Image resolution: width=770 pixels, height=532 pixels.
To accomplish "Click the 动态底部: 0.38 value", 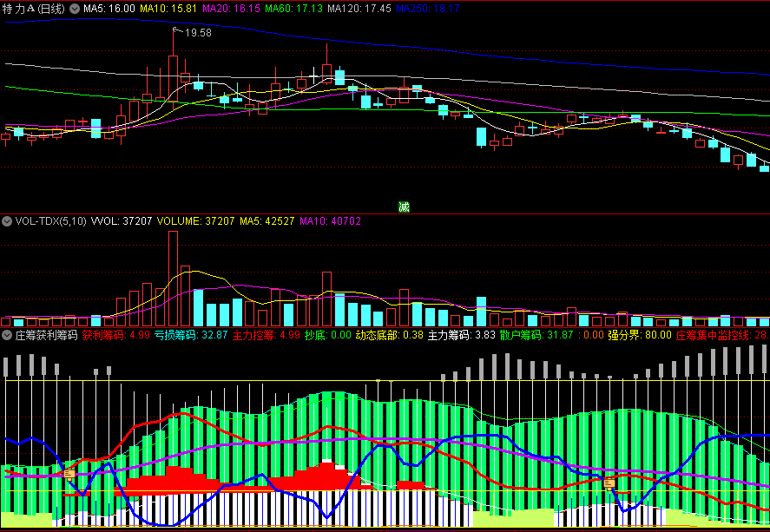I will pyautogui.click(x=390, y=335).
